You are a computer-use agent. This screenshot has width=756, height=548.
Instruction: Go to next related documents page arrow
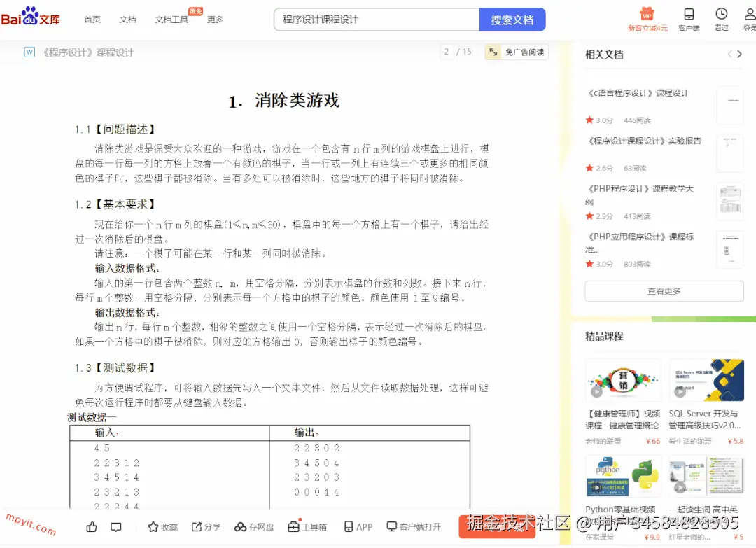tap(740, 54)
